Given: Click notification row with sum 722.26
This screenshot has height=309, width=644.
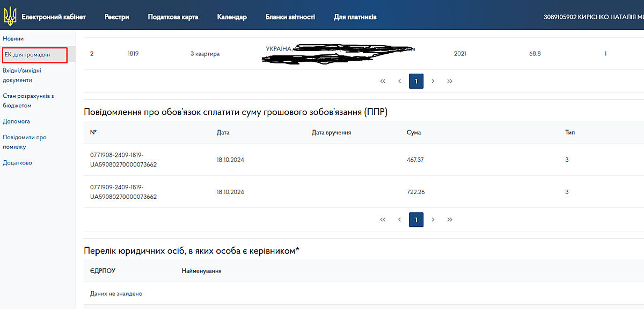Looking at the screenshot, I should pyautogui.click(x=322, y=192).
